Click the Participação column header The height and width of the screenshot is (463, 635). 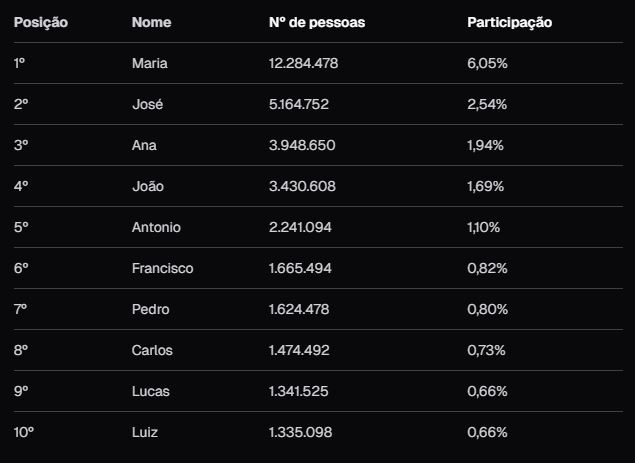point(509,22)
